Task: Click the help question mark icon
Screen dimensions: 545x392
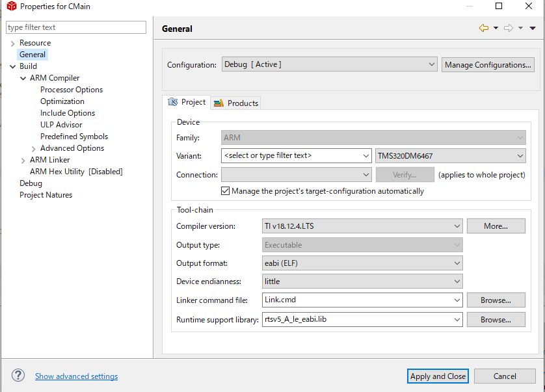Action: pos(18,376)
